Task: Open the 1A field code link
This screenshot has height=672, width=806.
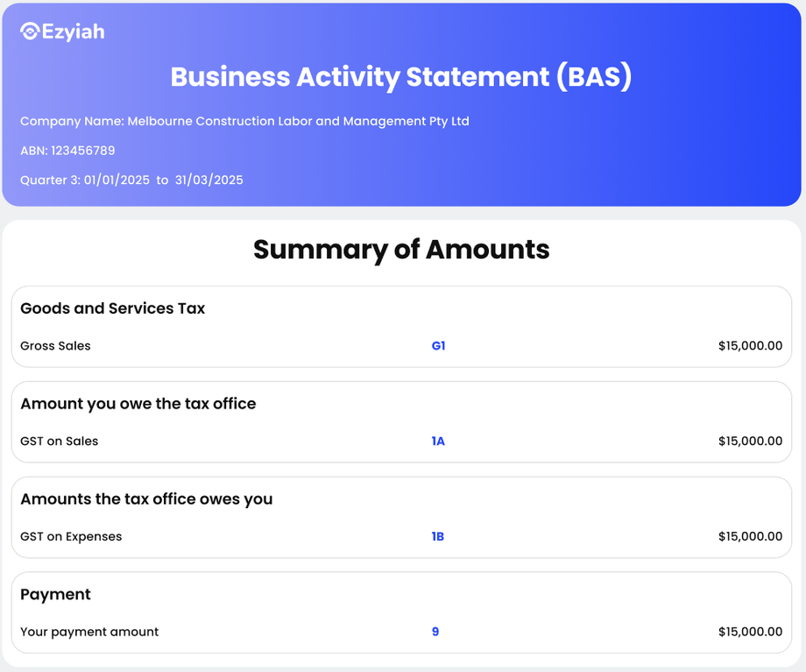Action: click(438, 442)
